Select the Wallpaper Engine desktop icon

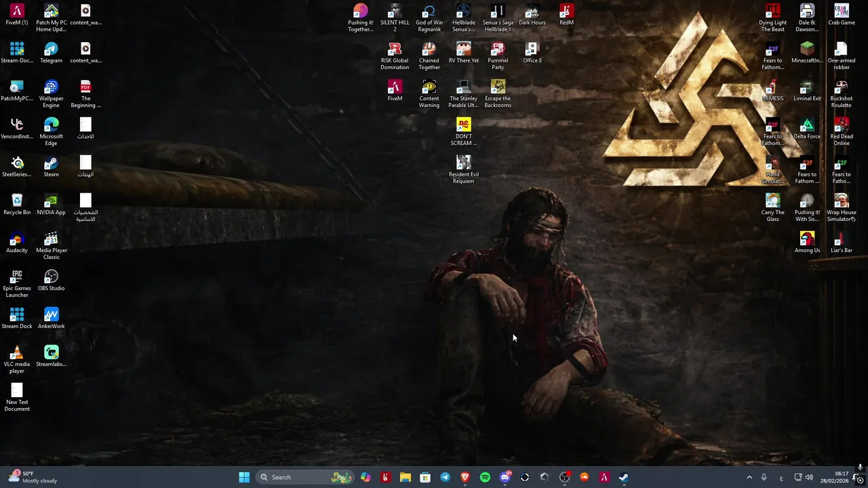(51, 95)
